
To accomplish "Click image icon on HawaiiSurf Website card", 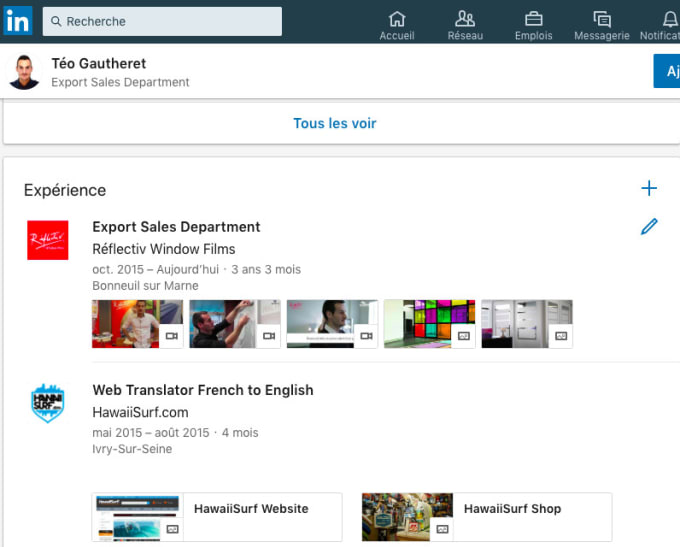I will click(x=172, y=530).
